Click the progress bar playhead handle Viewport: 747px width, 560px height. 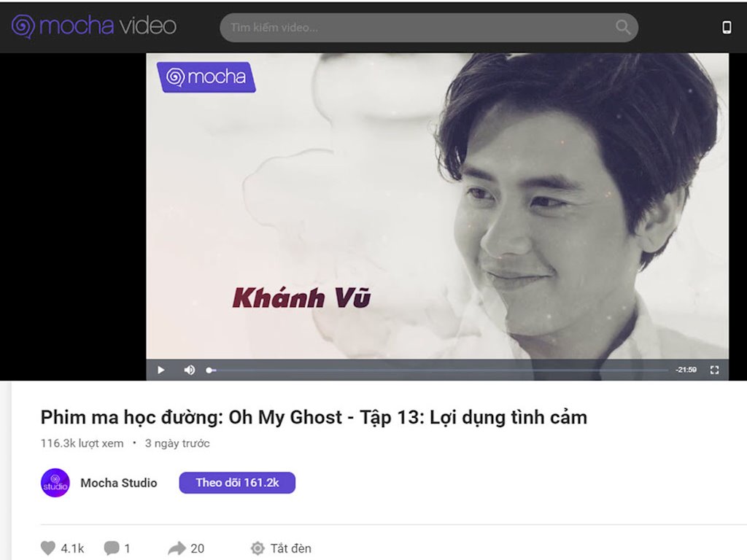[209, 370]
